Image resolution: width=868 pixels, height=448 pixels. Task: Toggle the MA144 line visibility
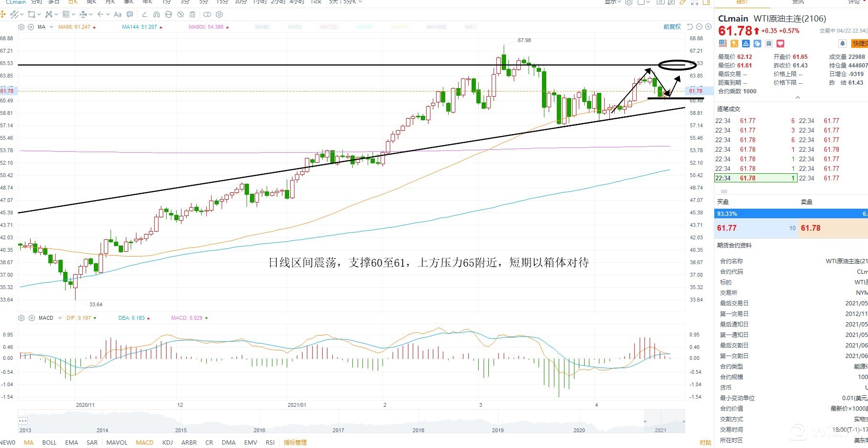coord(142,27)
